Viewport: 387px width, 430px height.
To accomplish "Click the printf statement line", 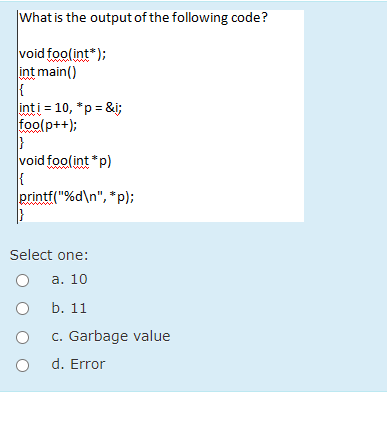I will click(77, 197).
